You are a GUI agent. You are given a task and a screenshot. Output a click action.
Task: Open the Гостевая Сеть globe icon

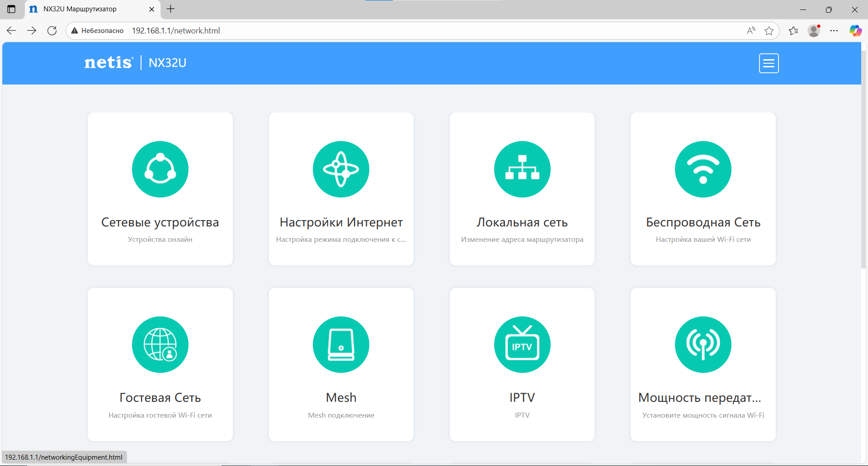point(160,344)
